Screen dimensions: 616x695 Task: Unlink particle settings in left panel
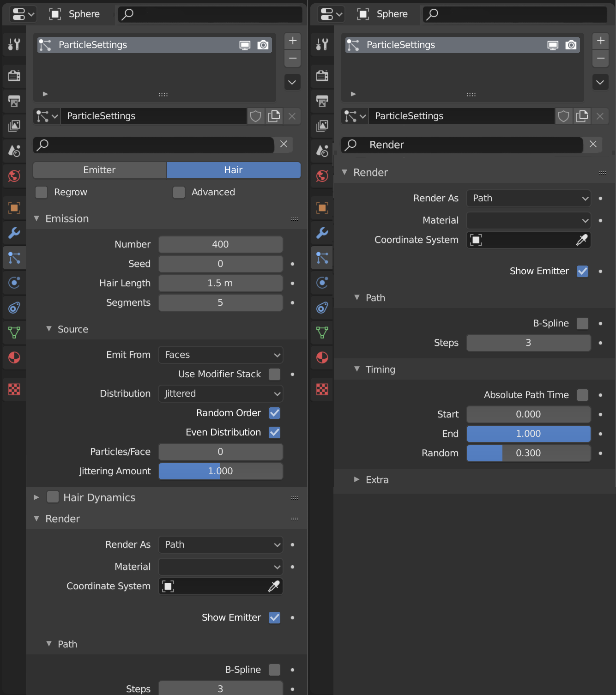point(292,116)
